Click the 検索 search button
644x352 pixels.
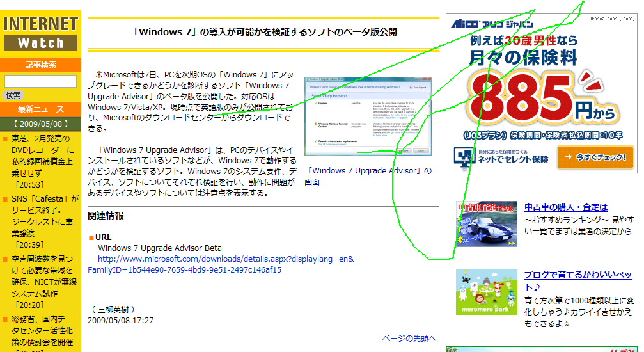13,95
